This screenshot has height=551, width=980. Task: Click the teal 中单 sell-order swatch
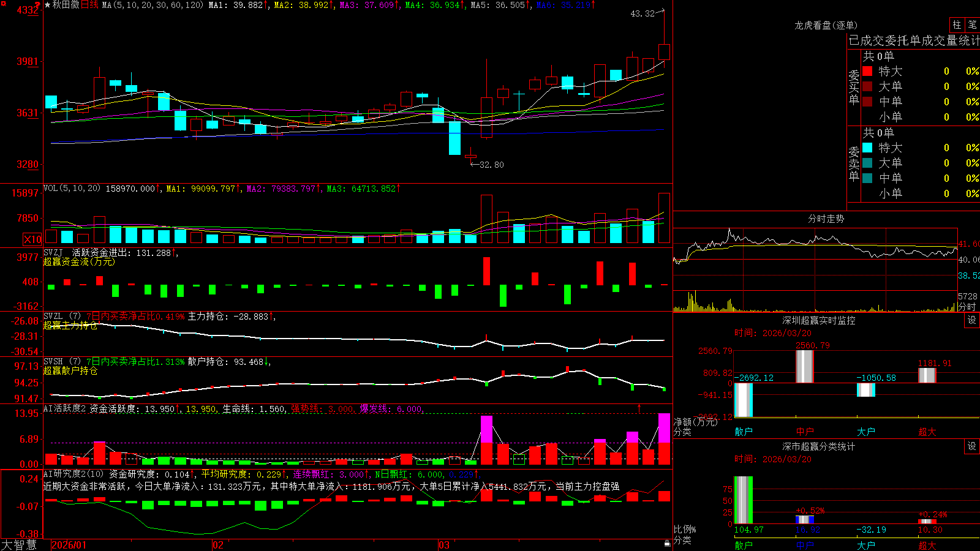(867, 178)
